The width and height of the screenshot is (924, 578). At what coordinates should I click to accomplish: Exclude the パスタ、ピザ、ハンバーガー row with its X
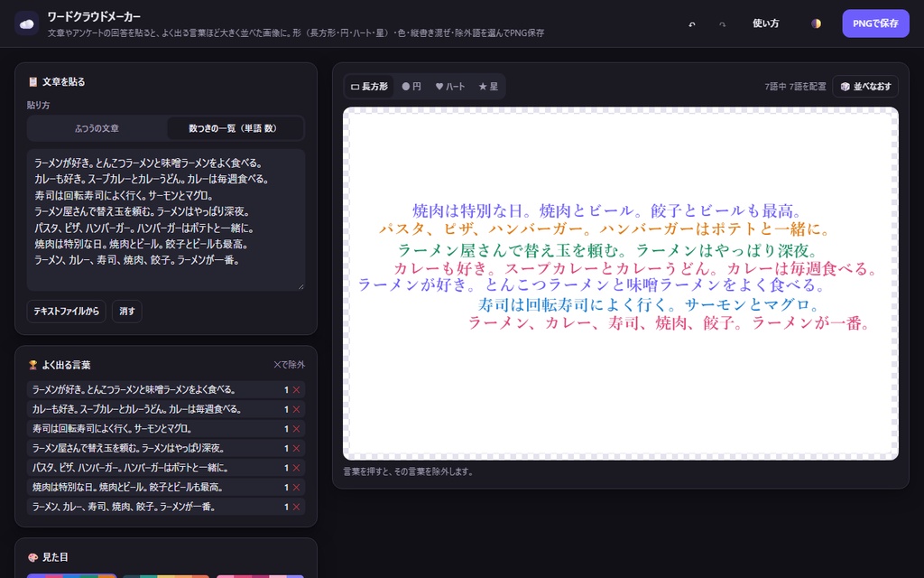coord(296,468)
